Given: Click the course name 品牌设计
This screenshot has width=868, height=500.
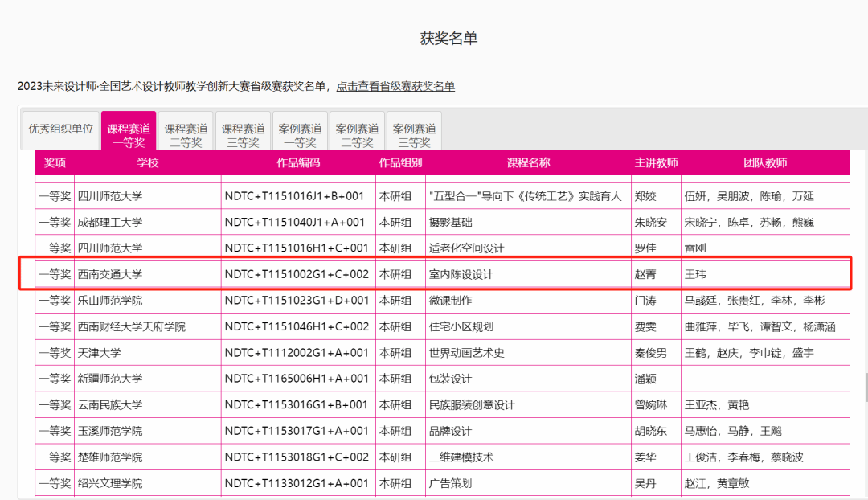Looking at the screenshot, I should 451,431.
